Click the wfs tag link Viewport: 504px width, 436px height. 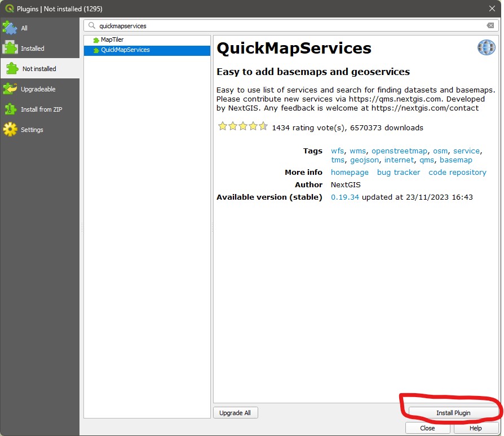pos(337,151)
